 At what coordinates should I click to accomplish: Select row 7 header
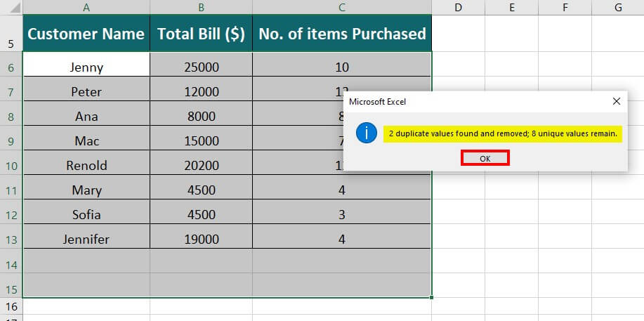[11, 89]
